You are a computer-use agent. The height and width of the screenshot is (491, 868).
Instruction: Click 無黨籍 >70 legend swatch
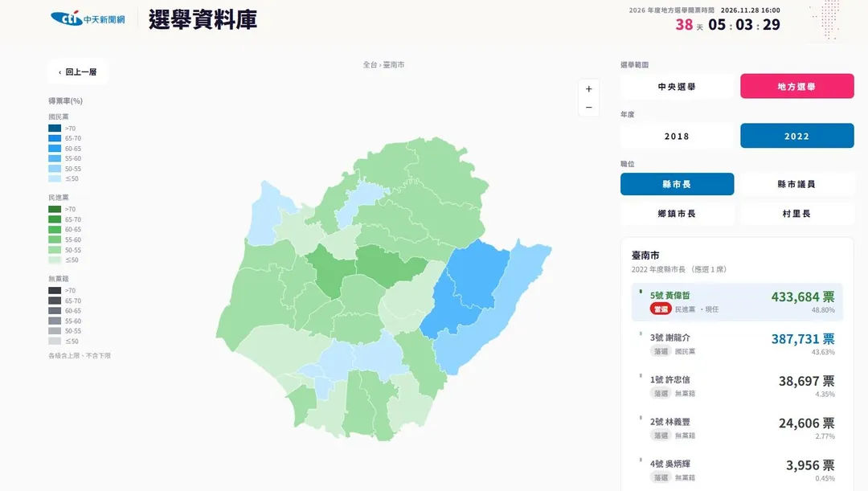[x=55, y=290]
